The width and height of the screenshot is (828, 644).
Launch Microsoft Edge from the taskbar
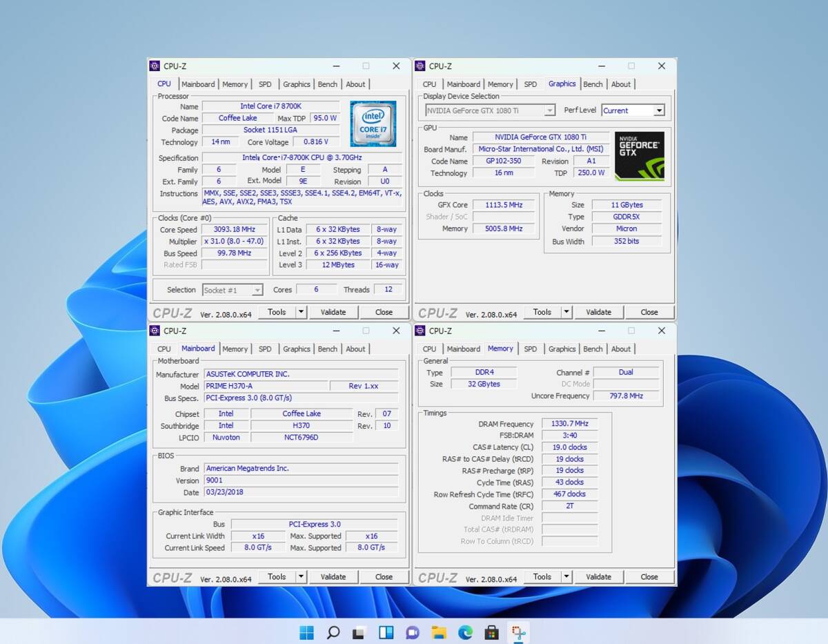coord(465,632)
